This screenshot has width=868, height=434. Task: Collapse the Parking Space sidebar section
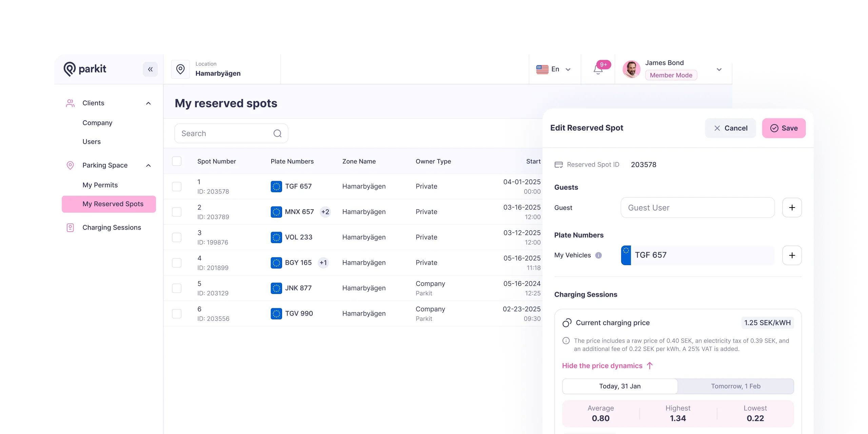[148, 165]
